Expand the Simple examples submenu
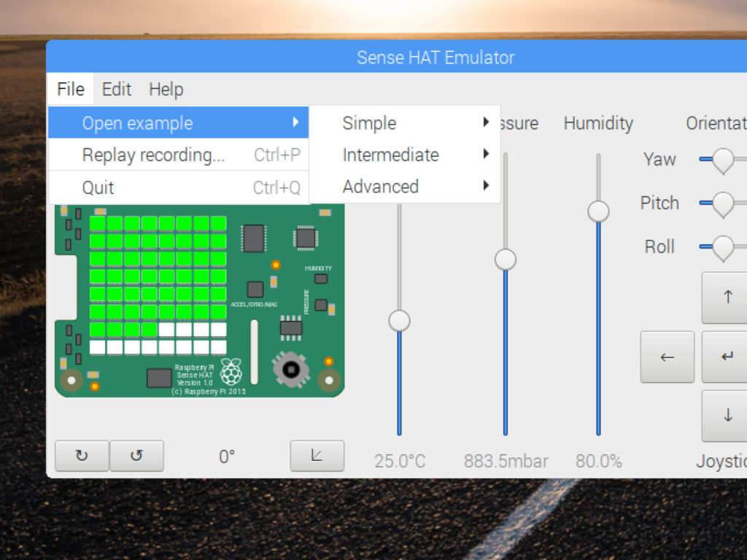This screenshot has height=560, width=747. click(405, 122)
